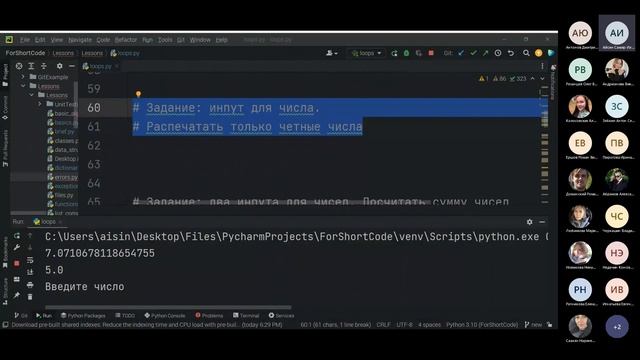Click the CRLF line separator in the status bar
640x360 pixels.
pyautogui.click(x=383, y=325)
